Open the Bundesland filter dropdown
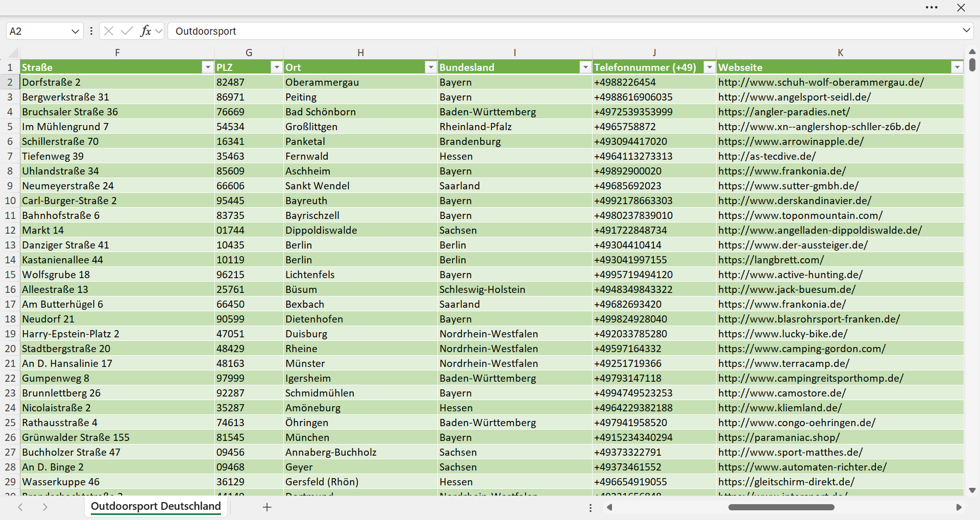The image size is (980, 520). tap(585, 67)
